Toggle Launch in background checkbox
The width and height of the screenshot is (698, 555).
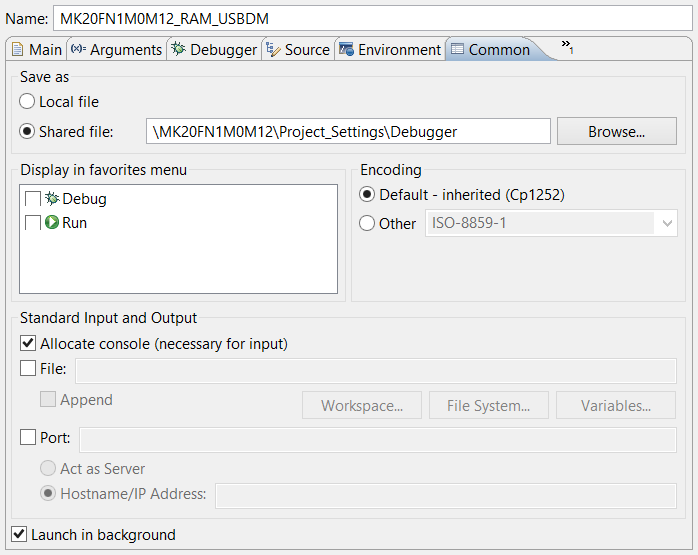[19, 535]
